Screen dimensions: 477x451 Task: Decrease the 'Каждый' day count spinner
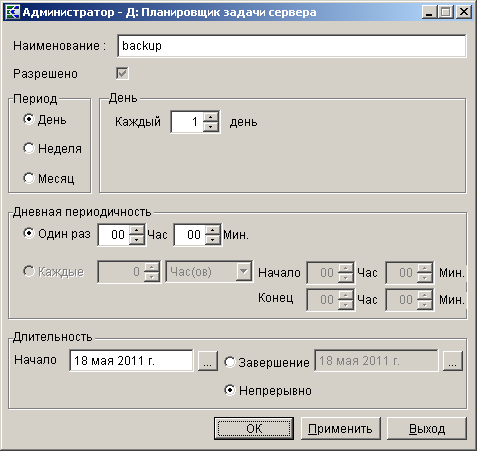(211, 127)
